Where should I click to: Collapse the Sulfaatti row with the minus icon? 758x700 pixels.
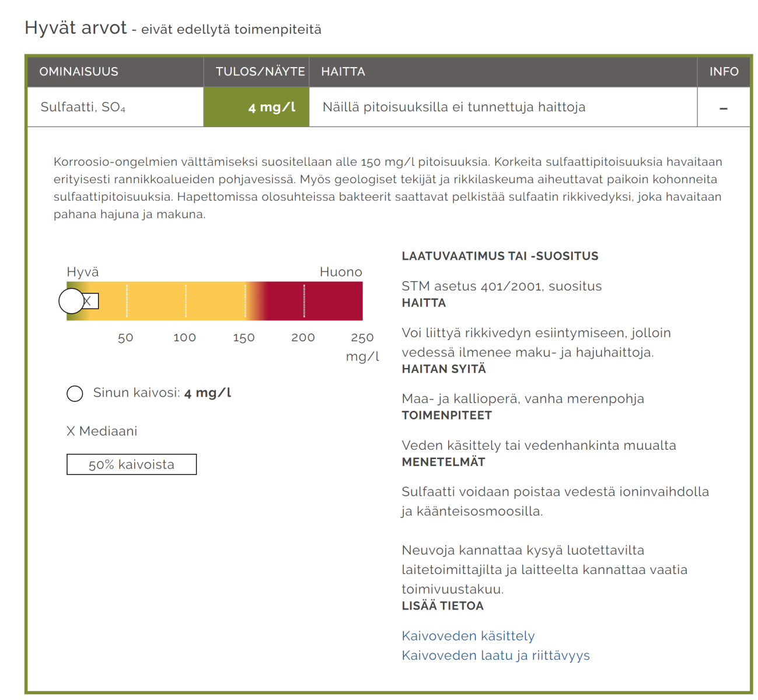pyautogui.click(x=723, y=108)
